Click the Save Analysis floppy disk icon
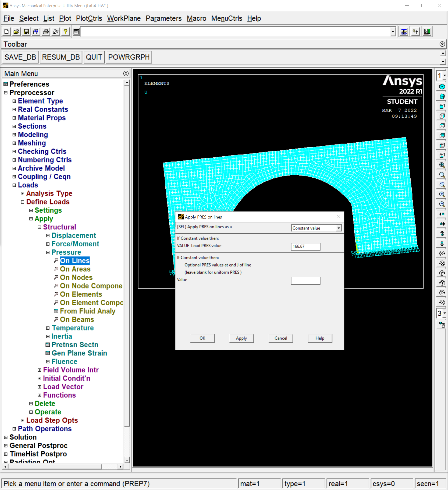This screenshot has width=448, height=490. point(26,32)
